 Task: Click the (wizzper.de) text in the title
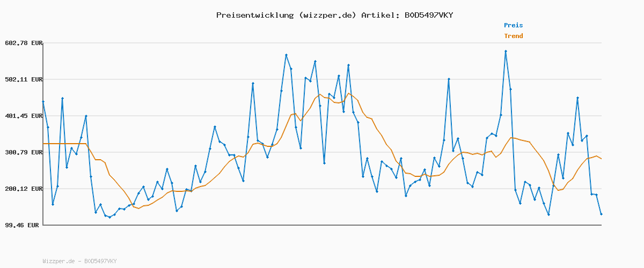tap(326, 15)
